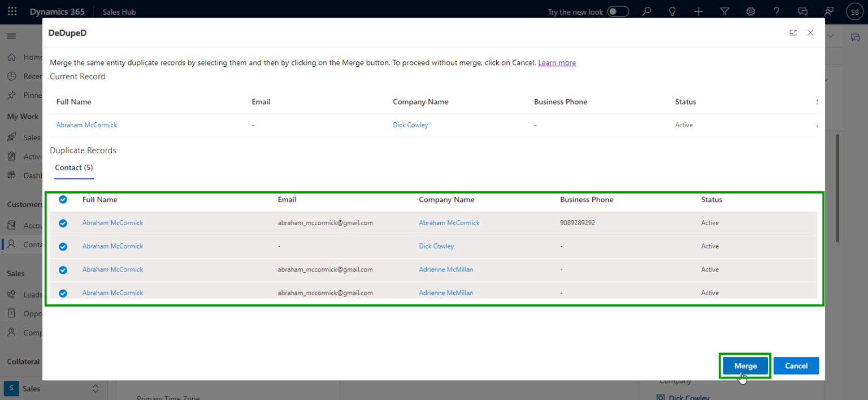Create a new record with the plus icon
This screenshot has width=868, height=400.
698,11
